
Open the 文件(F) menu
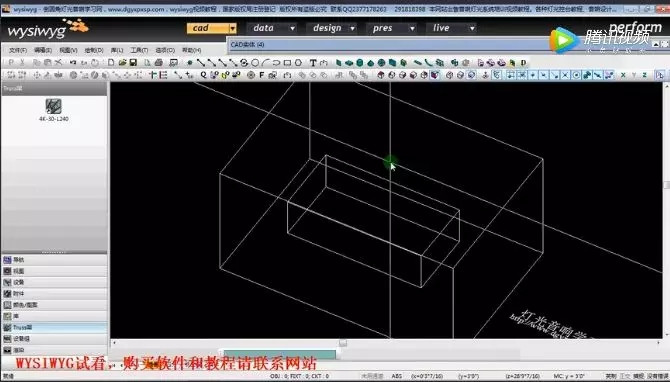click(x=18, y=50)
